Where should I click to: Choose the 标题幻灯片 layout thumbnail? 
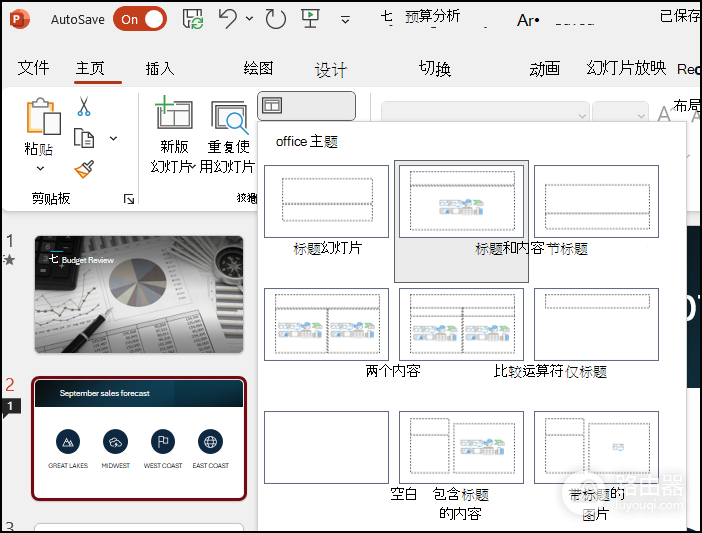[x=326, y=201]
